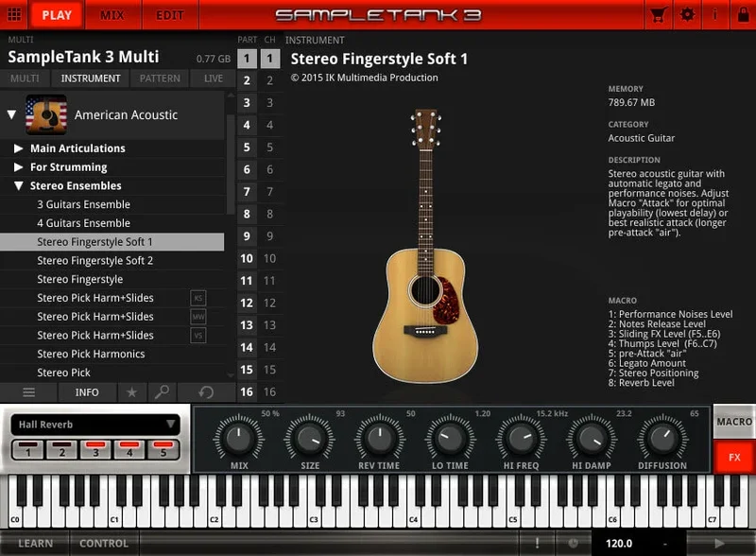
Task: Select 3 Guitars Ensemble
Action: [x=112, y=204]
